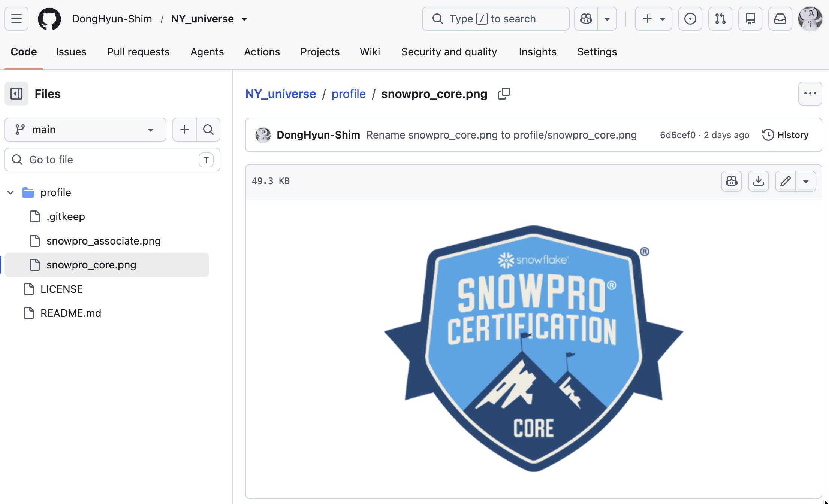
Task: Open the global navigation hamburger menu
Action: click(16, 19)
